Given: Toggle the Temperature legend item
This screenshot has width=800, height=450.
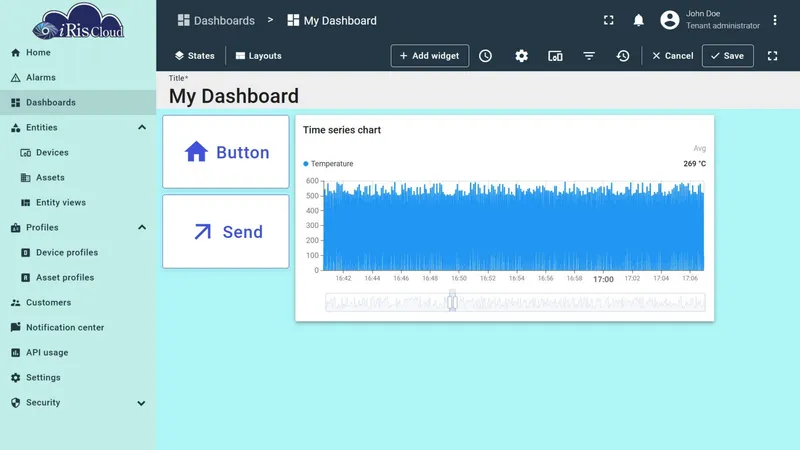Looking at the screenshot, I should click(x=328, y=164).
